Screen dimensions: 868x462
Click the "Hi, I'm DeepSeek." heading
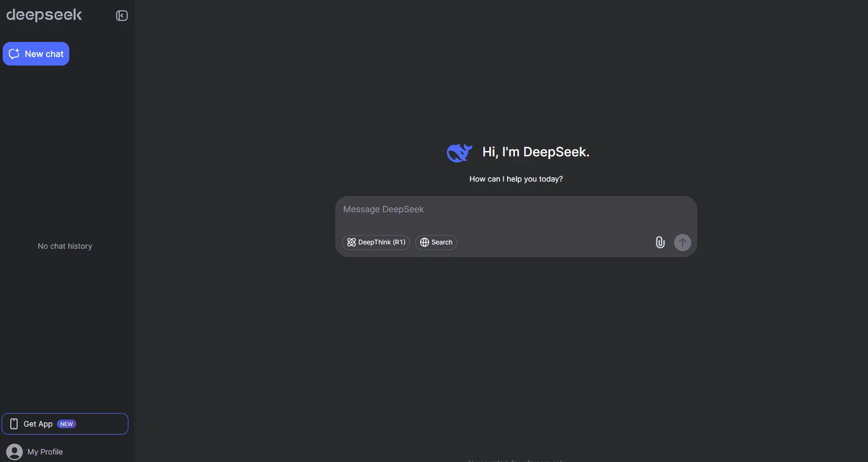(536, 152)
